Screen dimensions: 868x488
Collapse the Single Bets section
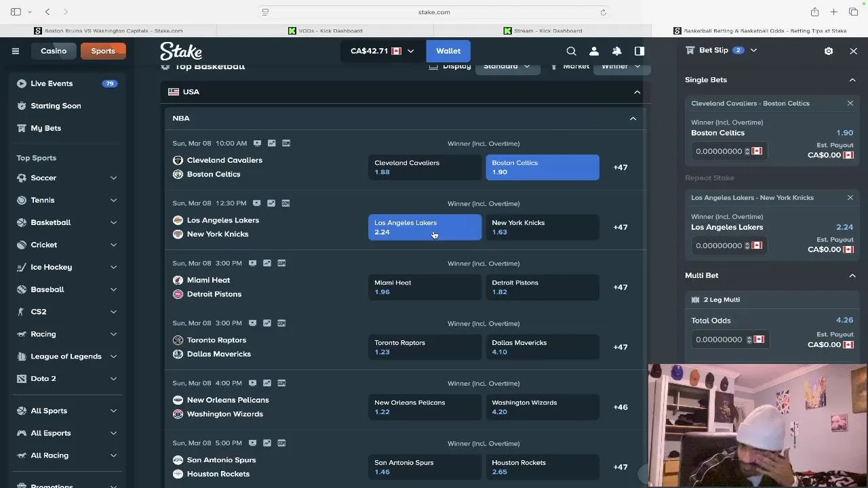pos(852,80)
